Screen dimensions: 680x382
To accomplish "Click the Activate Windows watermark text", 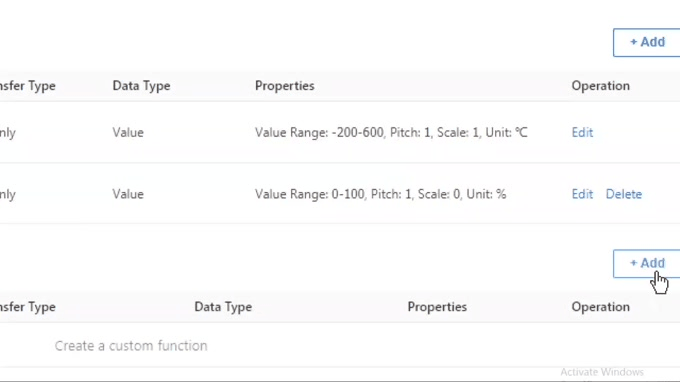I will click(602, 372).
